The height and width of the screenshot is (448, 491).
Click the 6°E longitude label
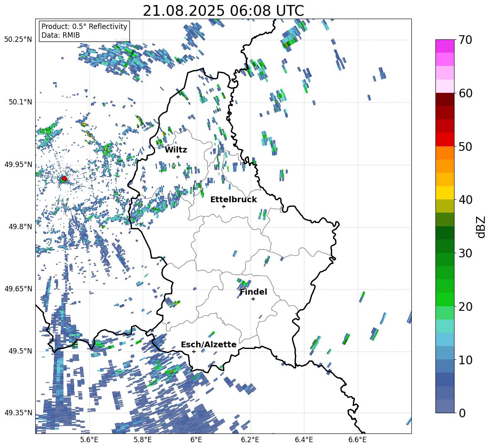click(x=196, y=440)
